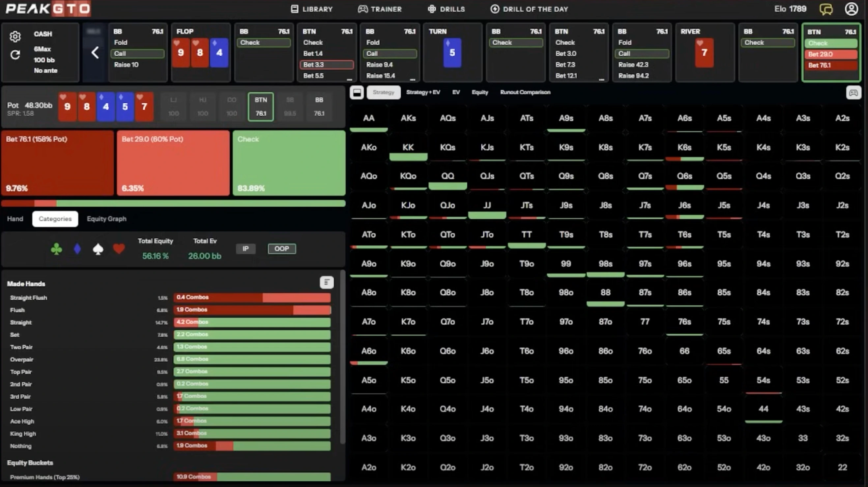The image size is (868, 487).
Task: Filter by spades suit icon
Action: 98,249
